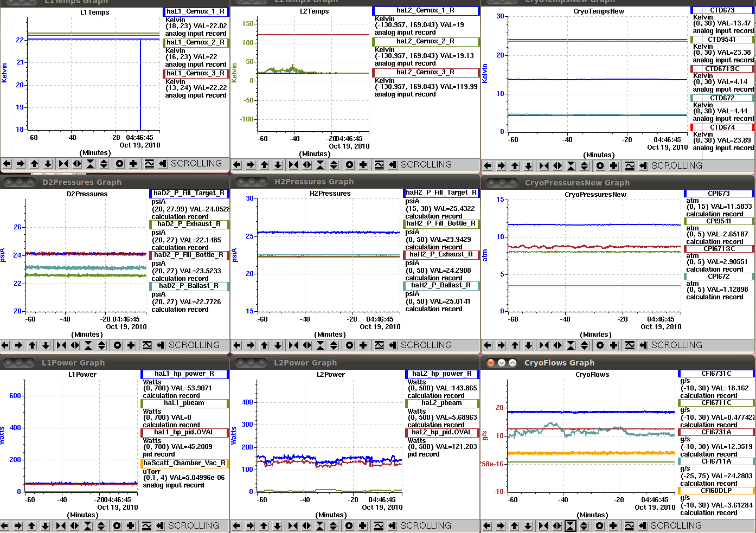Click the vertical diamond zoom icon in the L2Temps toolbar
The height and width of the screenshot is (533, 756).
pyautogui.click(x=334, y=165)
